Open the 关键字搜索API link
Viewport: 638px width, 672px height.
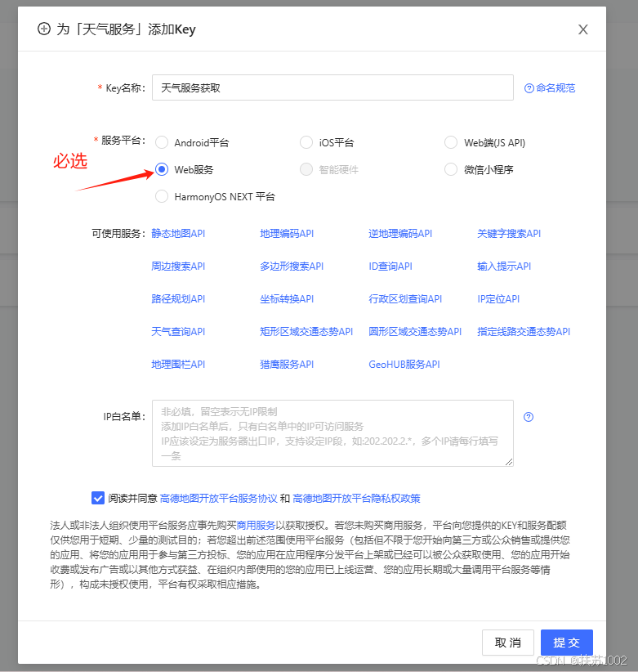coord(509,234)
